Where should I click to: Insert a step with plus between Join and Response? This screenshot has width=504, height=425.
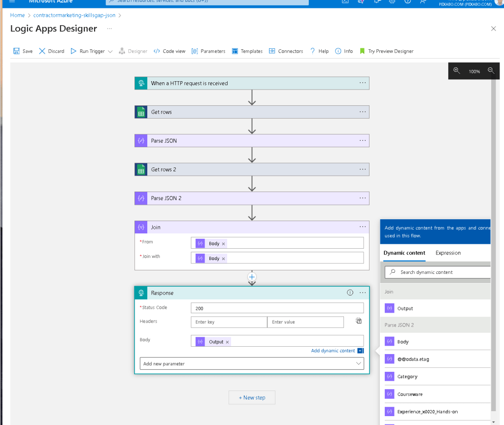[252, 277]
